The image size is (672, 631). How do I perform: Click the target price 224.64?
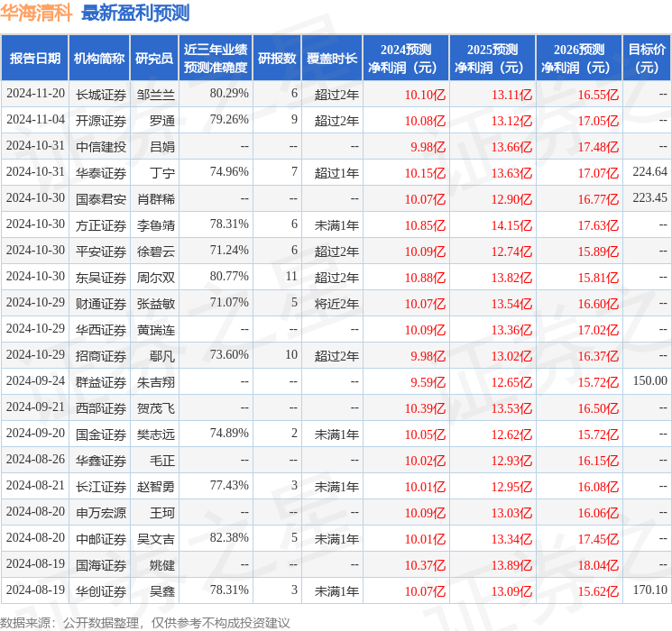pos(650,172)
